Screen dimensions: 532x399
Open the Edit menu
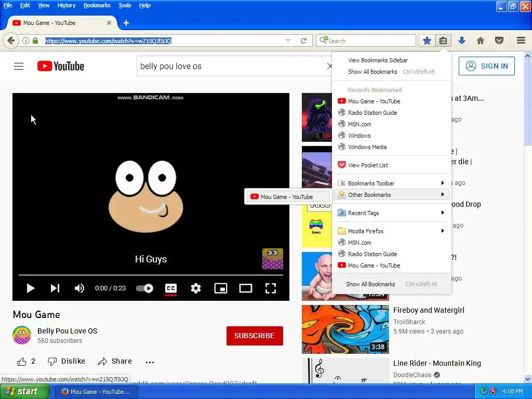pyautogui.click(x=25, y=5)
